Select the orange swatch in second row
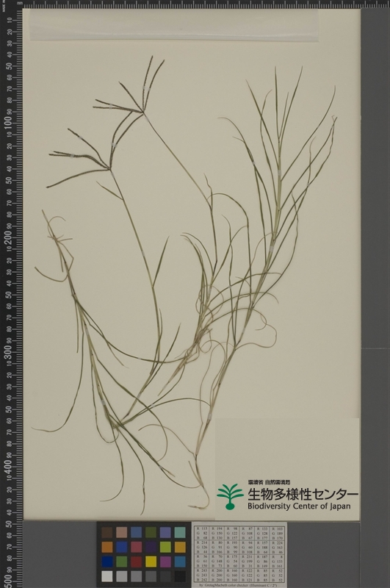The image size is (390, 588). pyautogui.click(x=106, y=547)
